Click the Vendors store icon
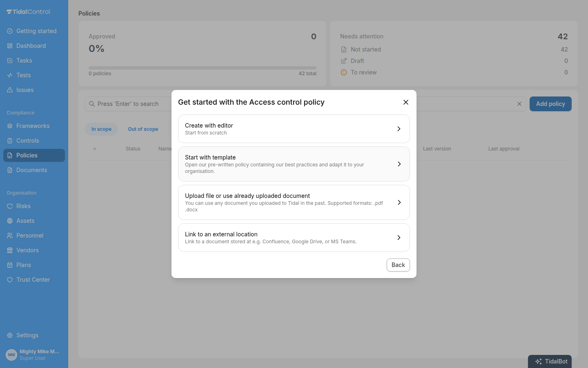The width and height of the screenshot is (588, 368). [x=10, y=250]
